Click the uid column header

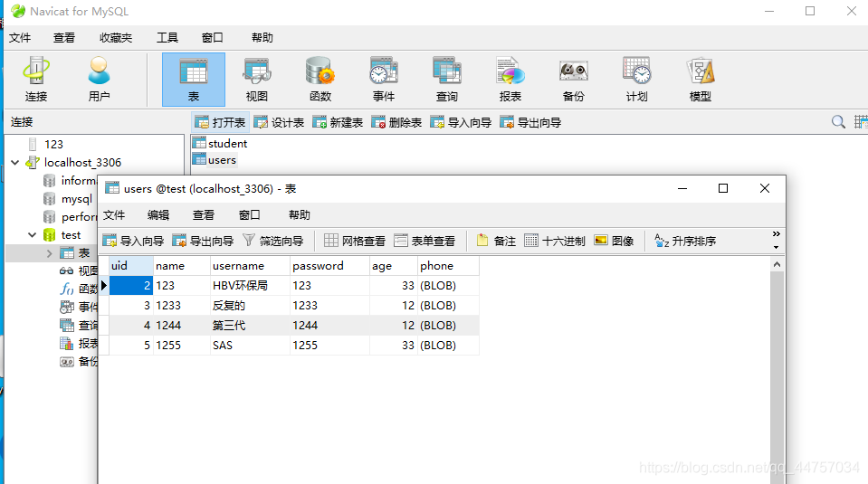pyautogui.click(x=130, y=265)
